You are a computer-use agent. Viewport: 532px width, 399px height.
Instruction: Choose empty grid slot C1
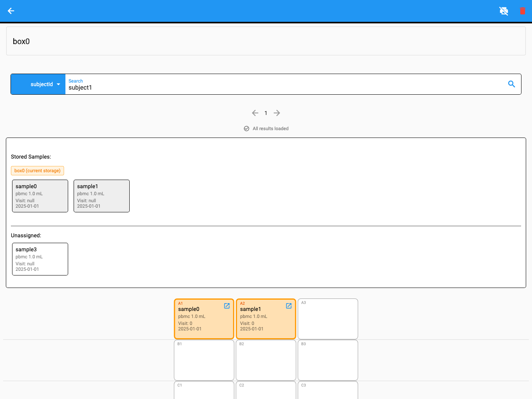tap(204, 390)
